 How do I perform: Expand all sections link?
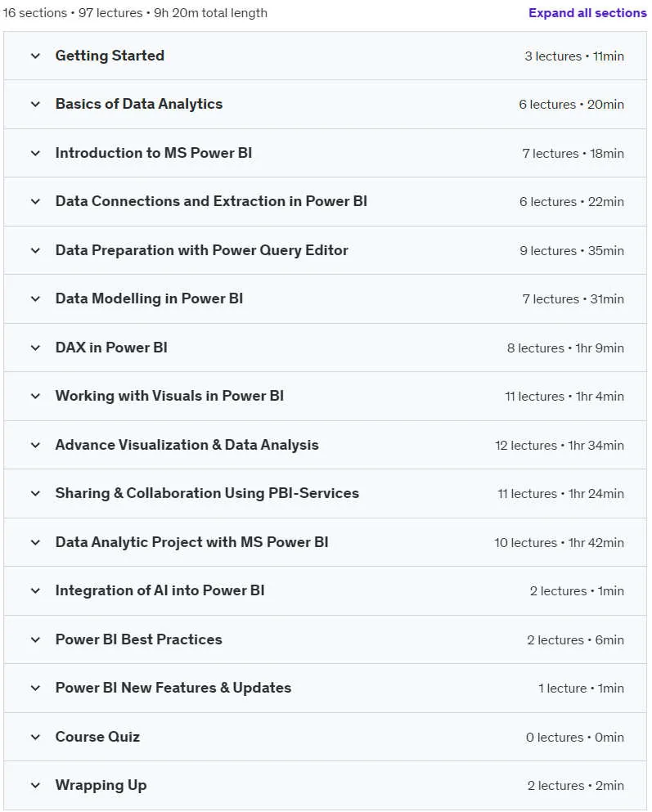point(587,13)
